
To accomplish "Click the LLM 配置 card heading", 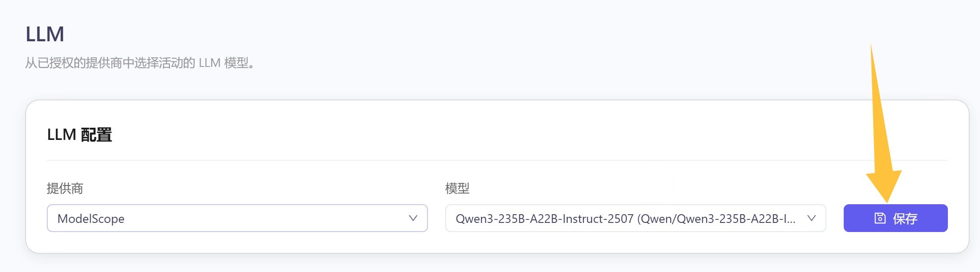I will coord(79,135).
